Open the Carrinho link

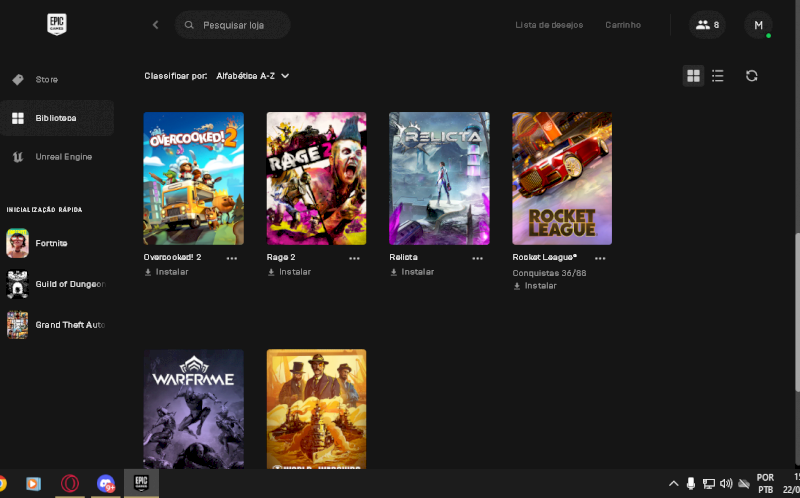coord(623,25)
